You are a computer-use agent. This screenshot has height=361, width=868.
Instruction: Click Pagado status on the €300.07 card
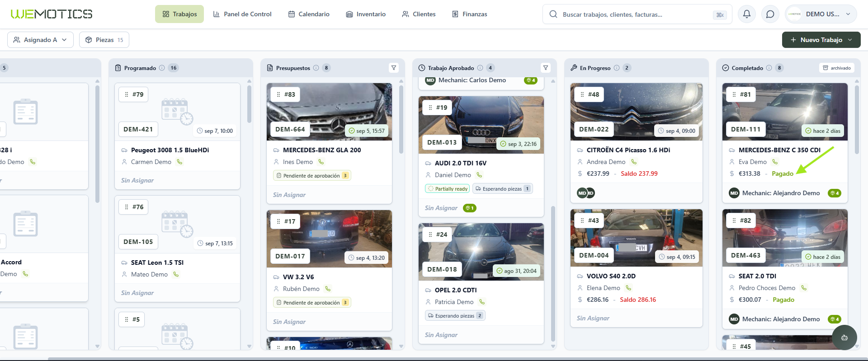pyautogui.click(x=783, y=300)
